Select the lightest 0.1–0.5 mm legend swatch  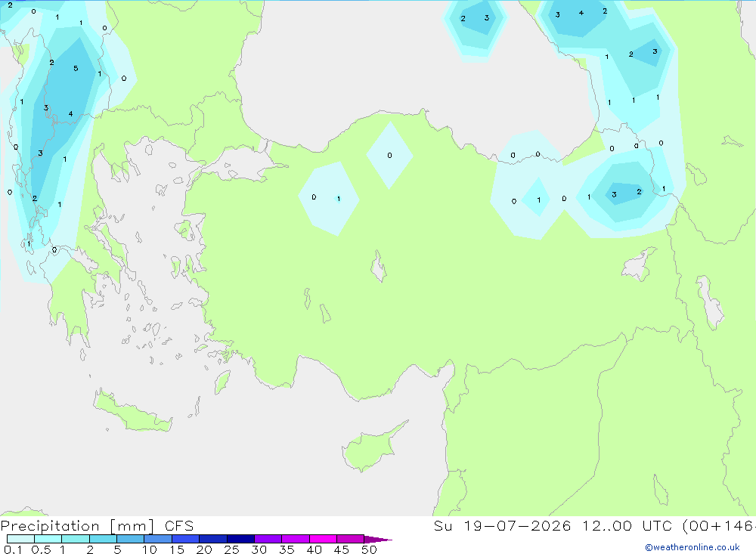coord(20,539)
